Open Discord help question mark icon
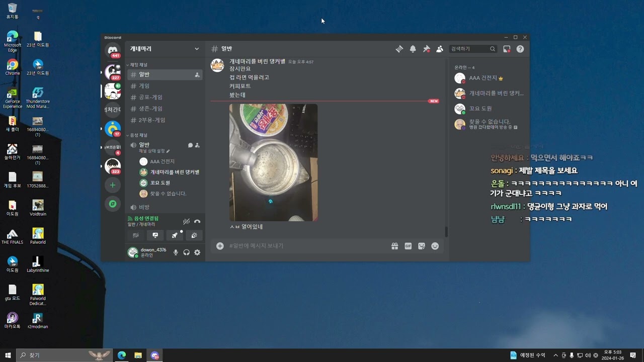This screenshot has width=644, height=362. click(x=520, y=49)
